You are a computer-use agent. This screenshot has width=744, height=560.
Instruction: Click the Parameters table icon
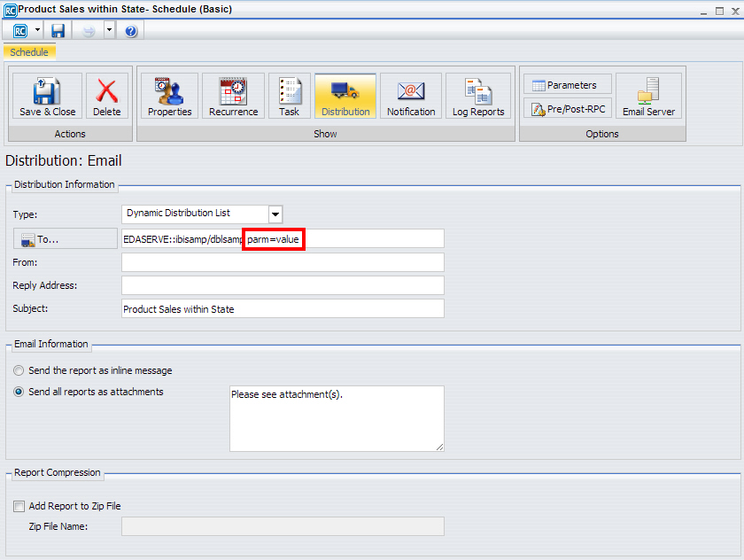coord(539,85)
